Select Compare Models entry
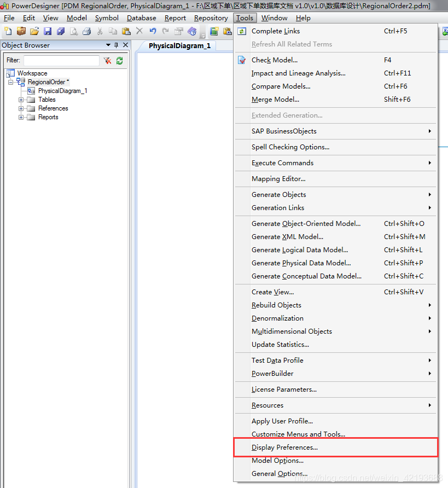 (x=336, y=86)
